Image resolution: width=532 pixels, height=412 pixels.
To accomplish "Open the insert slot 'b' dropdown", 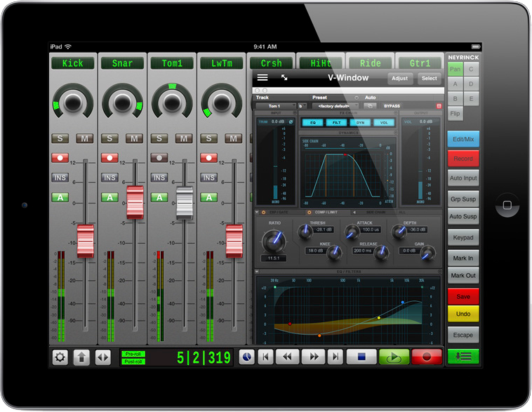I will (x=302, y=106).
